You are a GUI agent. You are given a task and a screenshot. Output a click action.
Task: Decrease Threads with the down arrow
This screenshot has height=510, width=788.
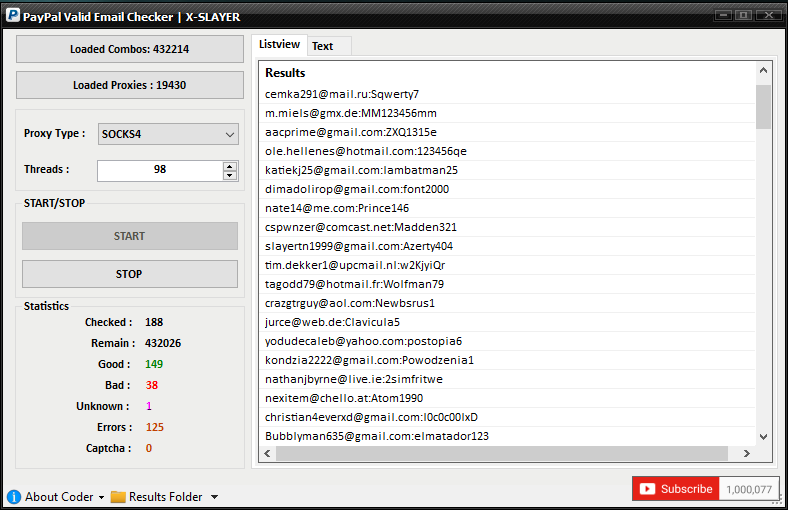230,175
